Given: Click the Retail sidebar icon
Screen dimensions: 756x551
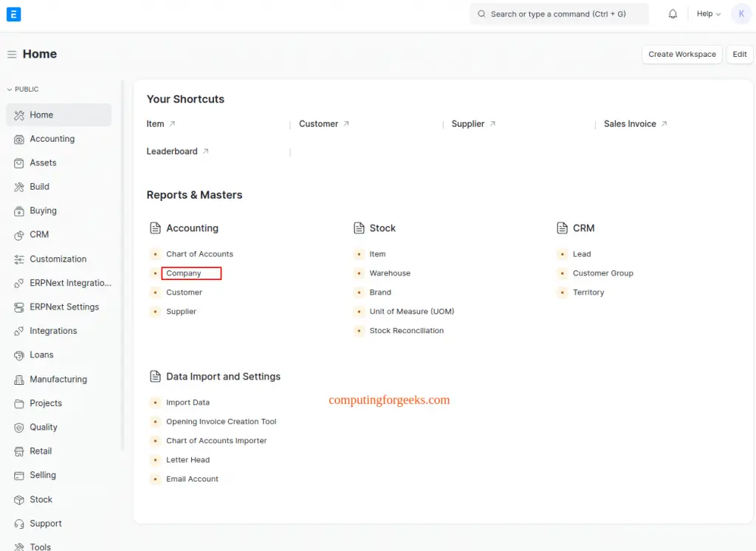Looking at the screenshot, I should click(18, 451).
